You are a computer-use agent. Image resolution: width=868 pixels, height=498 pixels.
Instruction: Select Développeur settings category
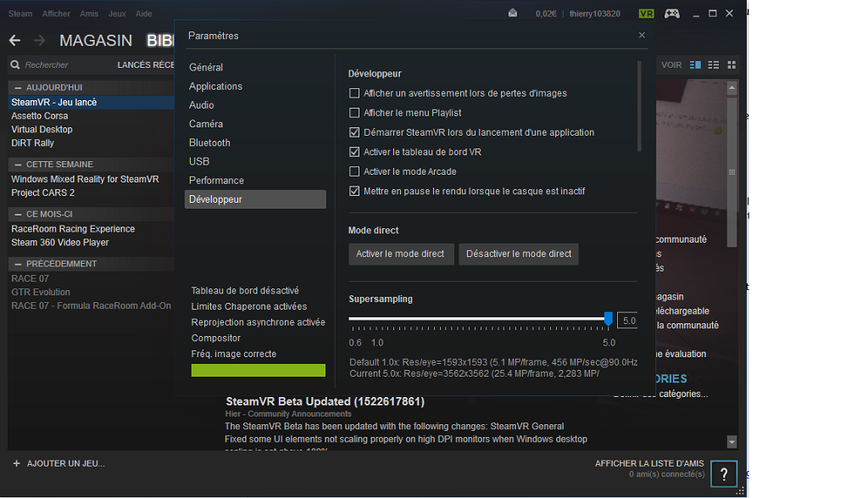point(255,199)
